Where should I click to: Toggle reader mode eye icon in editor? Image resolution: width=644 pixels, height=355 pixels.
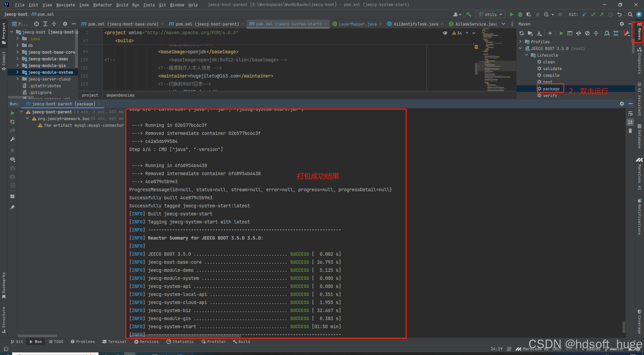[x=445, y=33]
